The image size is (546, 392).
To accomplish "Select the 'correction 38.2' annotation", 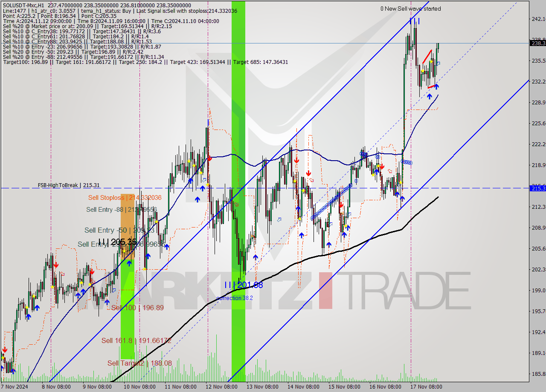I will pyautogui.click(x=235, y=298).
